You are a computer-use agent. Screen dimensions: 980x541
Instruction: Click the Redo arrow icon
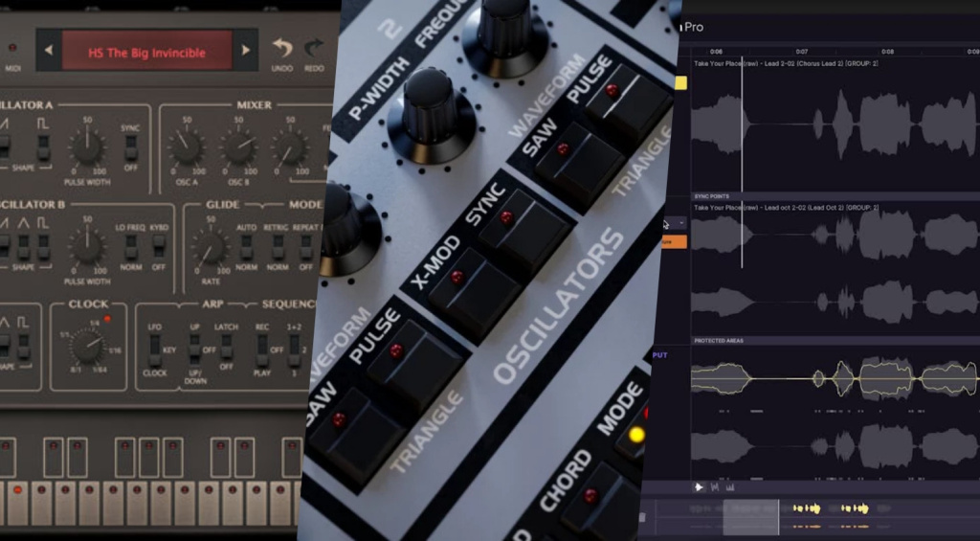coord(314,48)
